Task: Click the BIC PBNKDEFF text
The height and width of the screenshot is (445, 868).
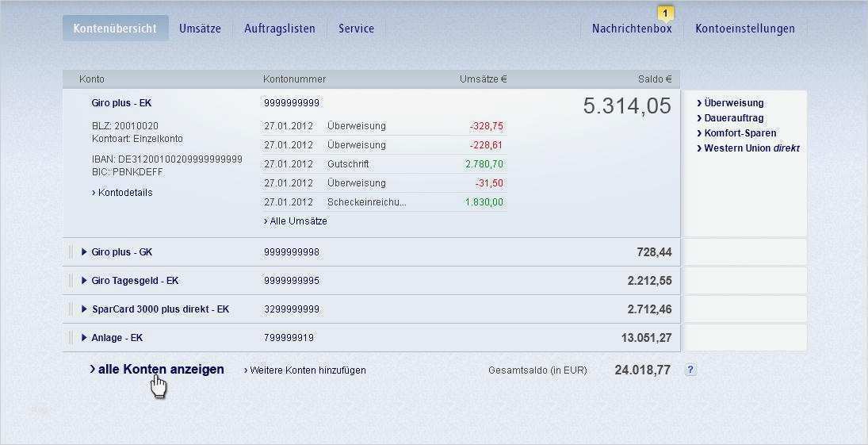Action: 128,172
